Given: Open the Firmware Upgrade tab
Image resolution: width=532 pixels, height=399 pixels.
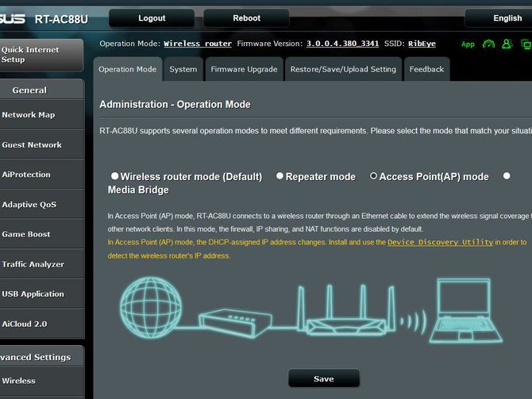Looking at the screenshot, I should click(244, 69).
